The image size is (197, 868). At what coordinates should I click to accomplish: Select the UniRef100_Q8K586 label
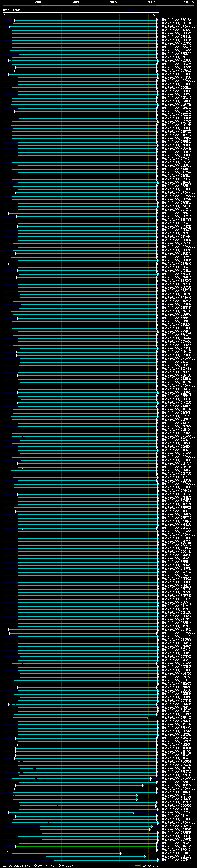[177, 443]
